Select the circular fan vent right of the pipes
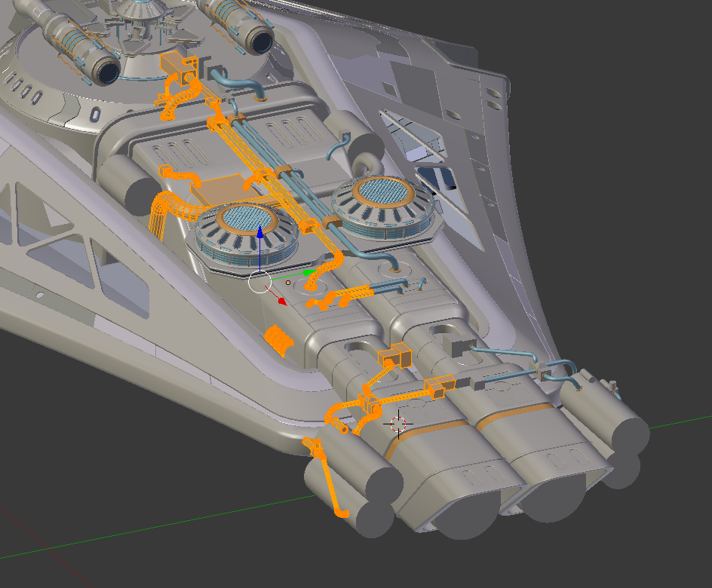The image size is (712, 588). [x=384, y=207]
